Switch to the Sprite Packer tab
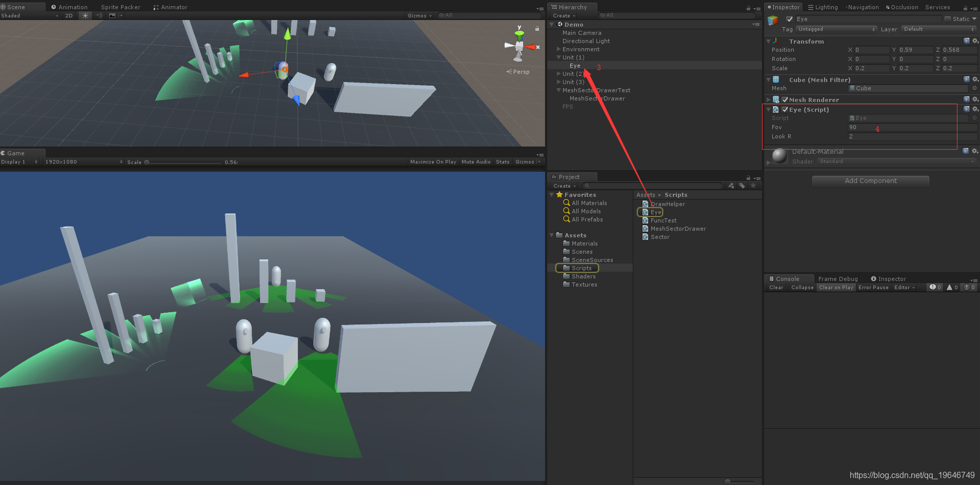Screen dimensions: 980x485 click(x=121, y=7)
